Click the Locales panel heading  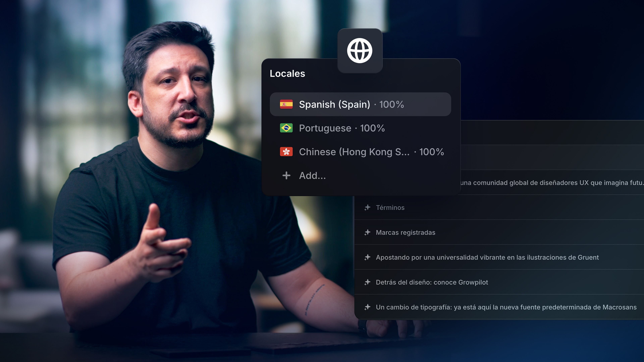[287, 74]
